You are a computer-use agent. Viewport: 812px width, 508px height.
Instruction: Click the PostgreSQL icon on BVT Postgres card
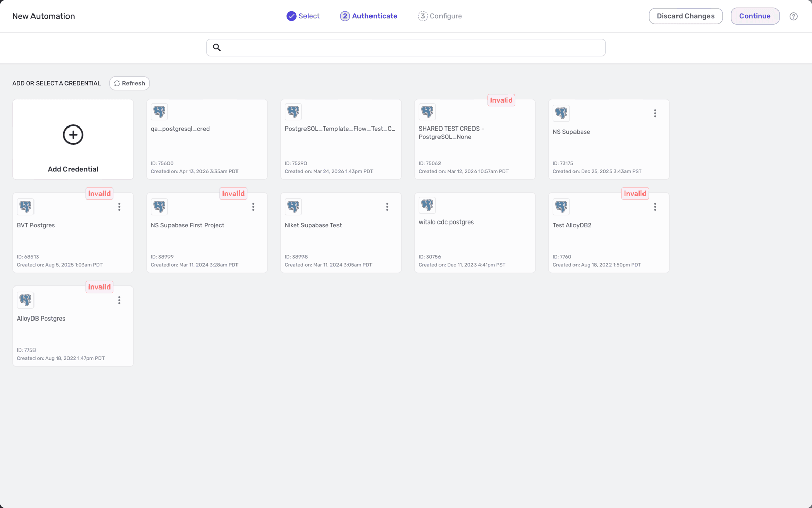click(x=25, y=207)
